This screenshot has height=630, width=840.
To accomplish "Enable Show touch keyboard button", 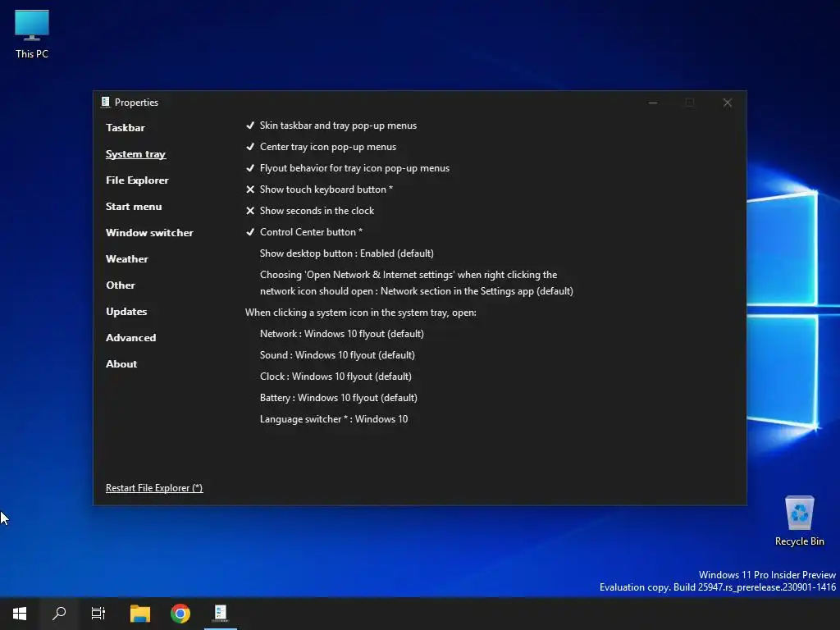I will coord(319,189).
